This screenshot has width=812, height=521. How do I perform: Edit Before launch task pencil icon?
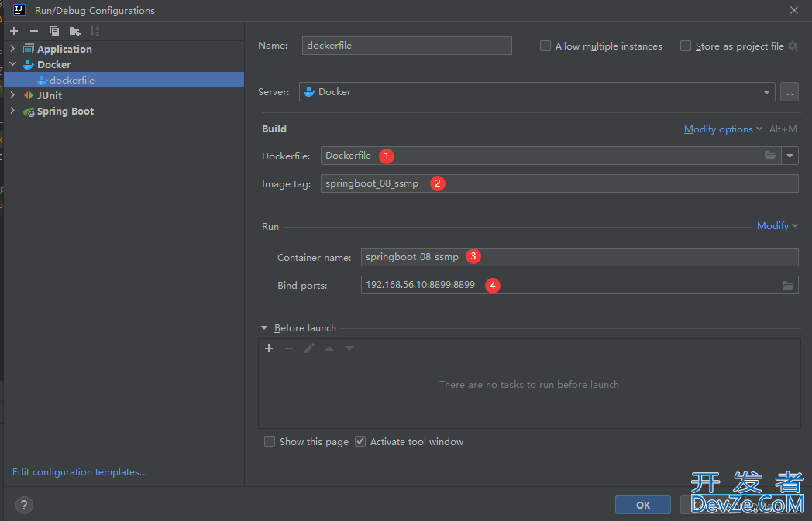(309, 348)
